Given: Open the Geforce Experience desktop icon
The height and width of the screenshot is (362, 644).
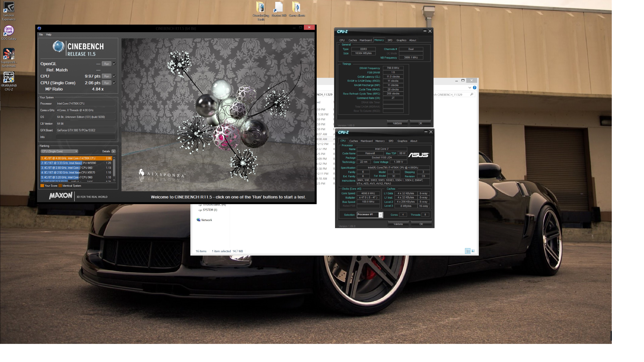Looking at the screenshot, I should (9, 11).
